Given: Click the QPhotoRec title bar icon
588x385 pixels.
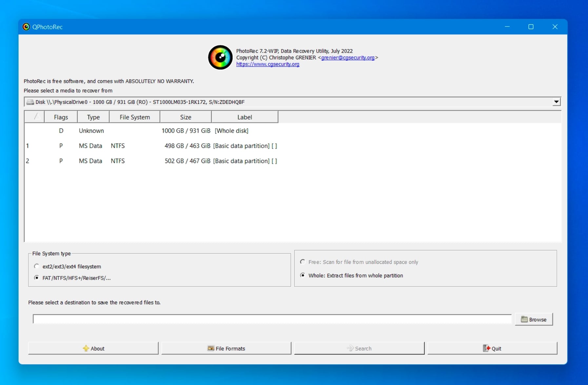Looking at the screenshot, I should tap(26, 27).
